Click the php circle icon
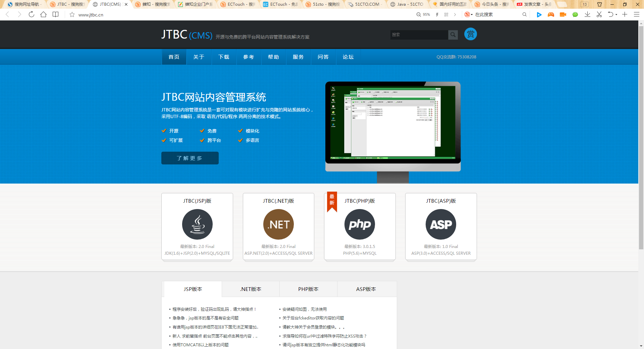Screen dimensions: 644x349 (x=360, y=224)
